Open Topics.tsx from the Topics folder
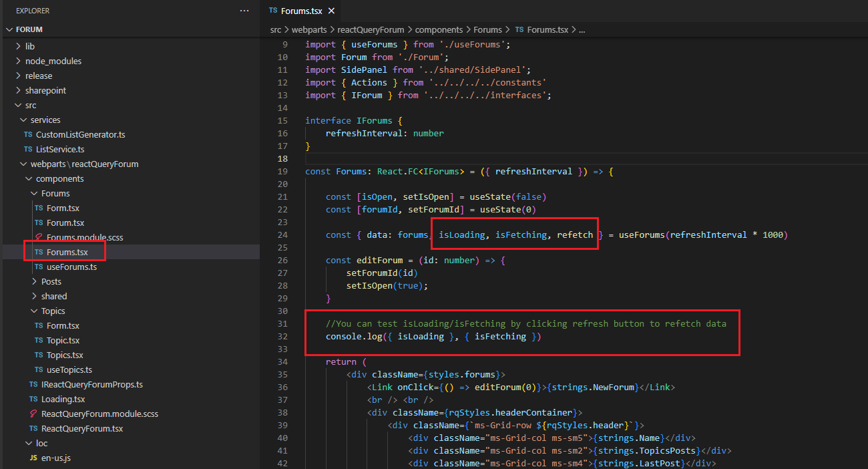868x469 pixels. click(65, 355)
